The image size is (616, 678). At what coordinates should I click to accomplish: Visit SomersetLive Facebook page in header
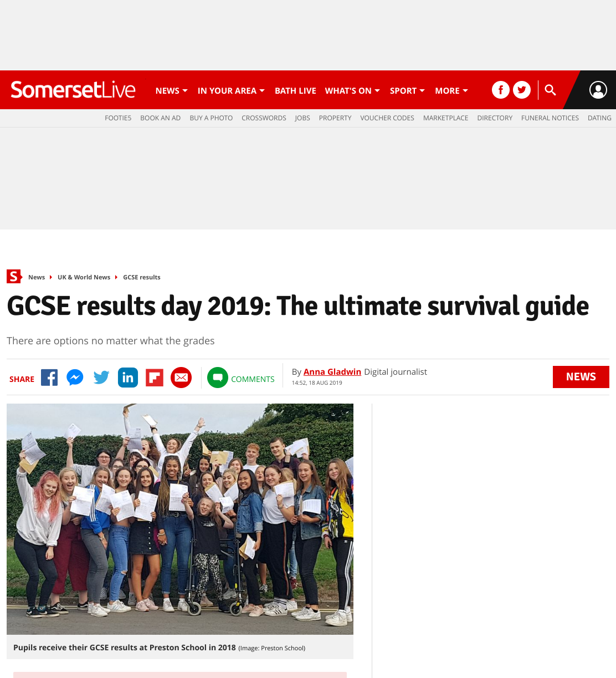tap(501, 90)
